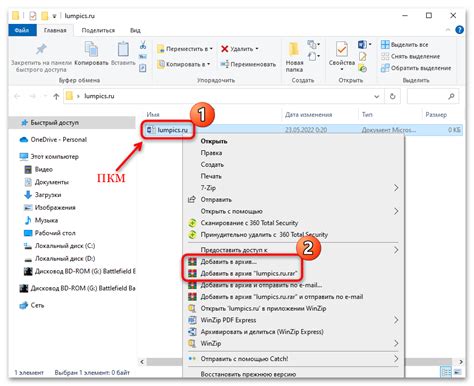Switch to details view icon in the status bar
The image size is (474, 386).
pyautogui.click(x=446, y=372)
